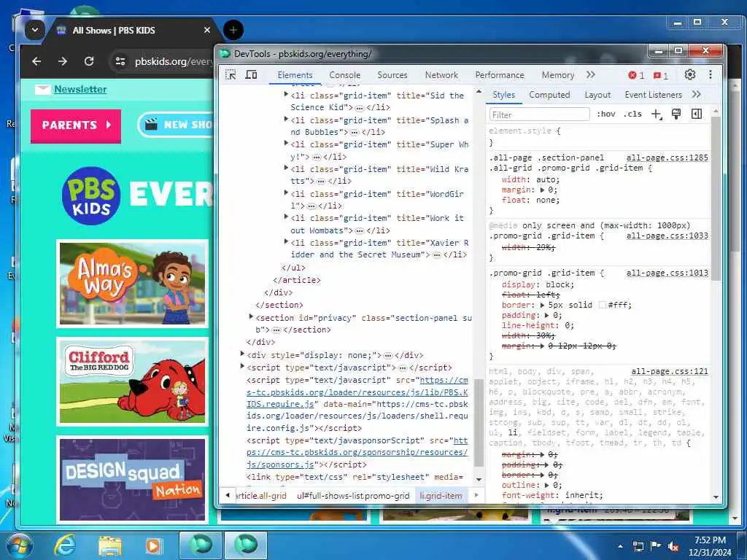Open the Sources tab
The height and width of the screenshot is (560, 747).
click(x=392, y=75)
